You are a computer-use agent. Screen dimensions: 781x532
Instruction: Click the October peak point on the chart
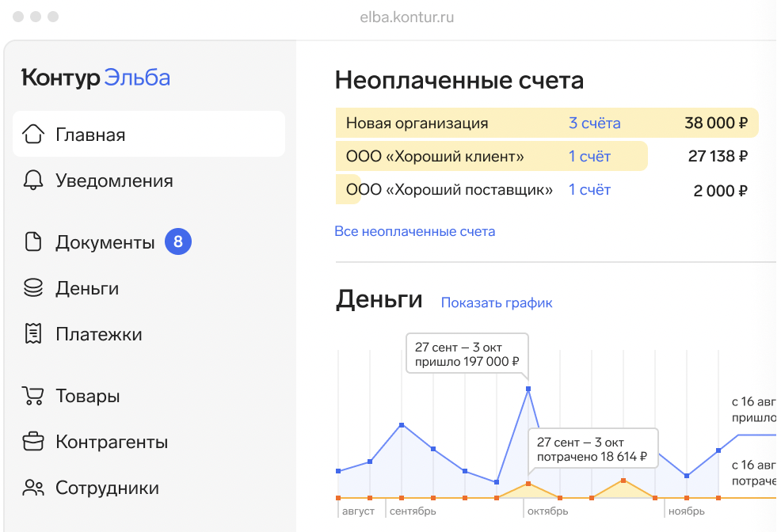point(528,389)
